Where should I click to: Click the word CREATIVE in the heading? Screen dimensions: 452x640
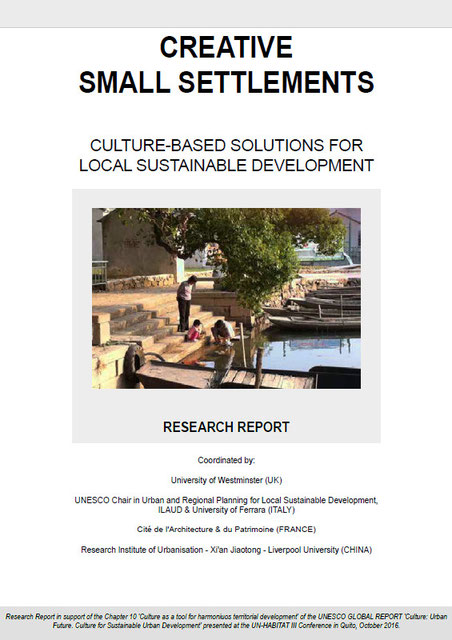226,47
